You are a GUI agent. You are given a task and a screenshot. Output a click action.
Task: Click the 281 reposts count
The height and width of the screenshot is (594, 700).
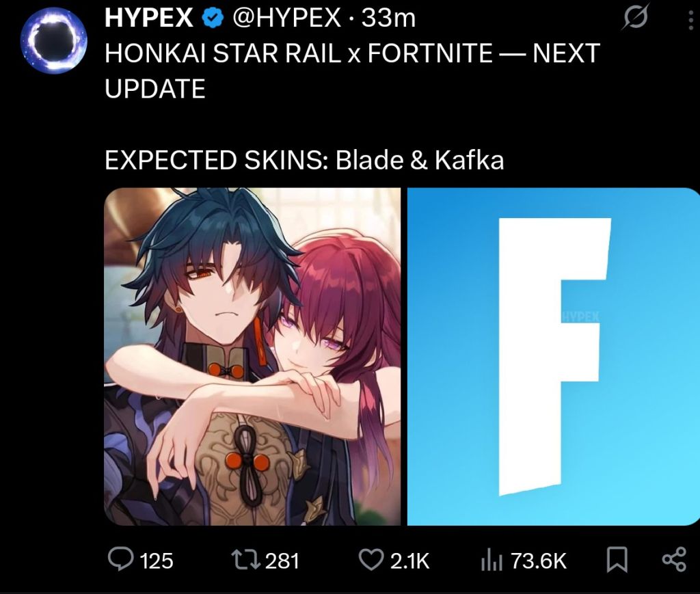(282, 561)
